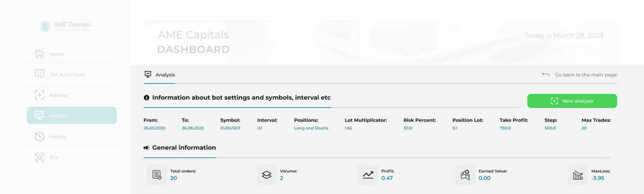Click the Total orders document icon
644x194 pixels.
(x=157, y=175)
